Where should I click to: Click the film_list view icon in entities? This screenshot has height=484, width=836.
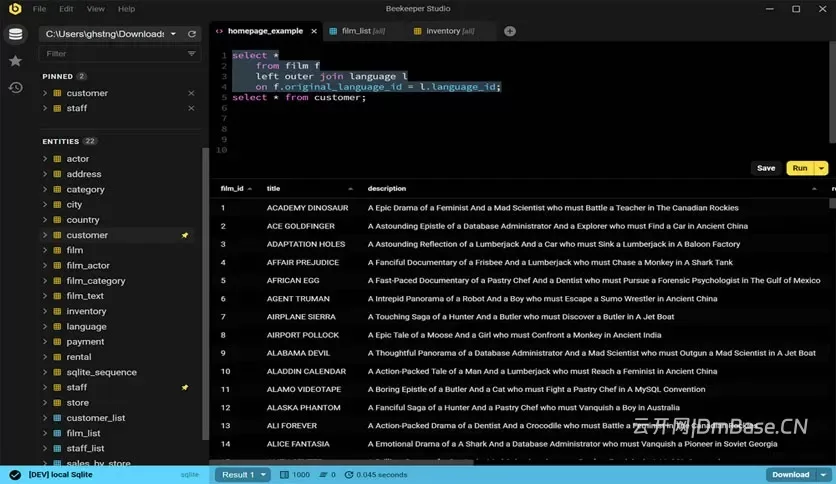coord(58,433)
